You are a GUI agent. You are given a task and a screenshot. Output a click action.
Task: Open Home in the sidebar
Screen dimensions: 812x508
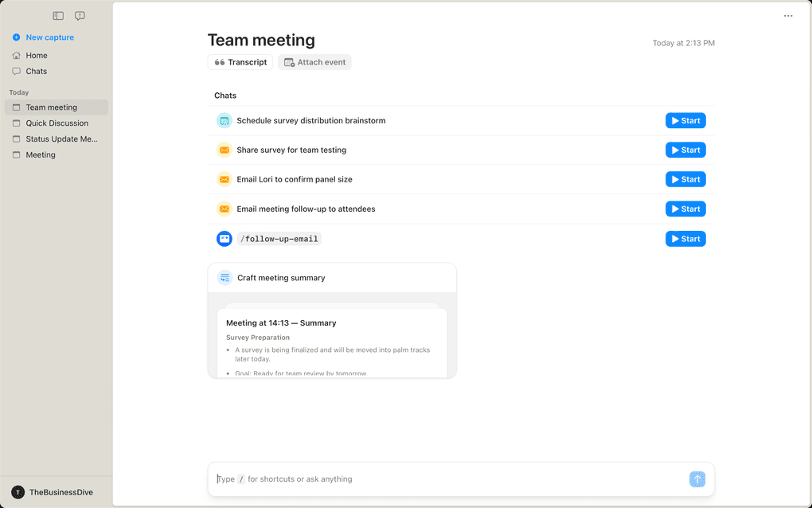pyautogui.click(x=37, y=56)
